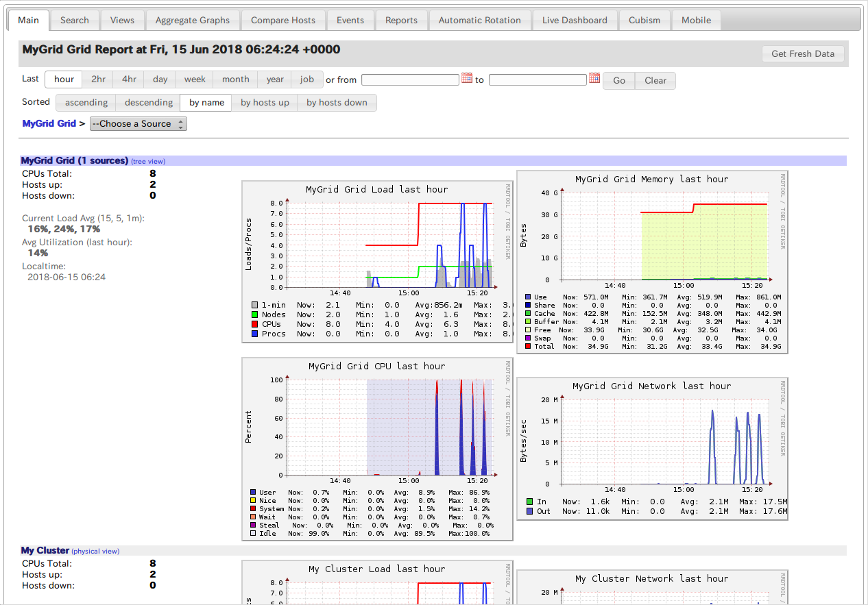Open the 'from' date calendar picker

467,78
